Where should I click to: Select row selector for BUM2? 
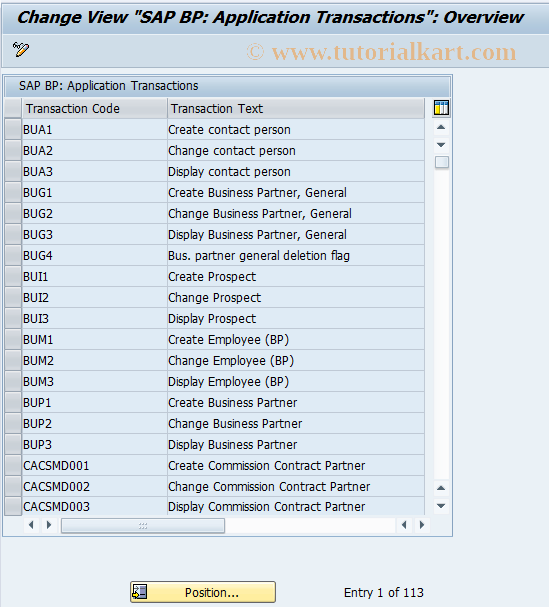[13, 360]
